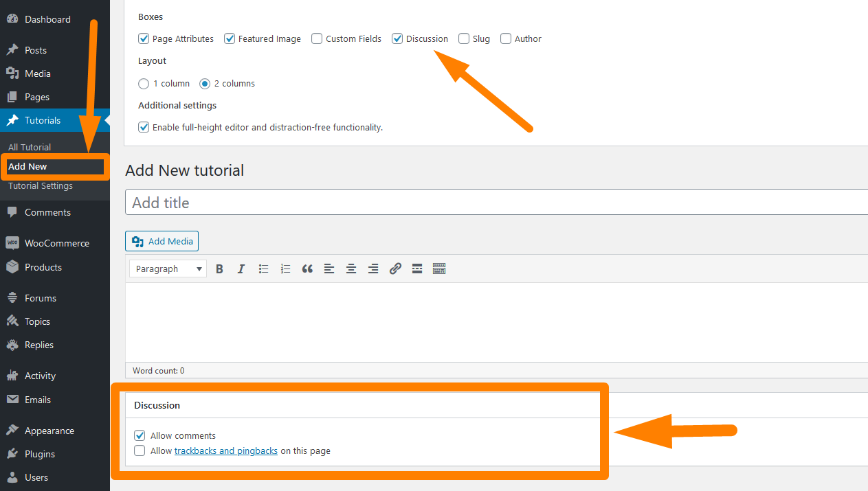Click the Tutorials pin icon
The image size is (868, 491).
pyautogui.click(x=12, y=120)
